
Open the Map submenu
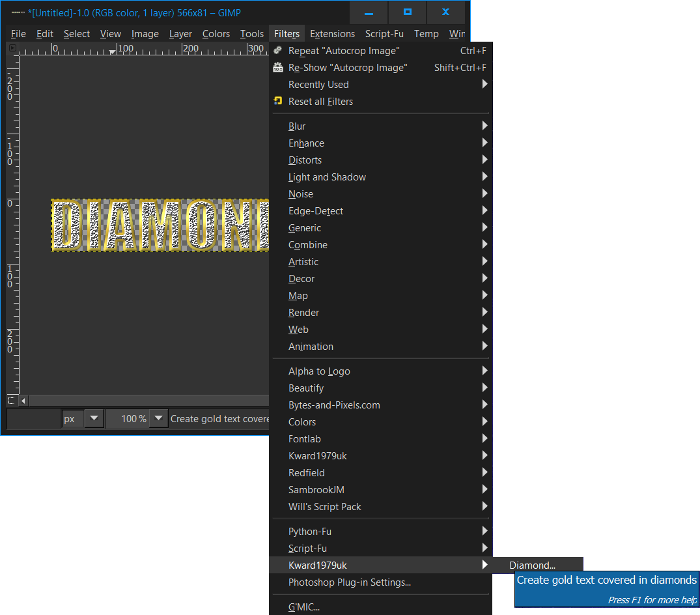point(380,296)
